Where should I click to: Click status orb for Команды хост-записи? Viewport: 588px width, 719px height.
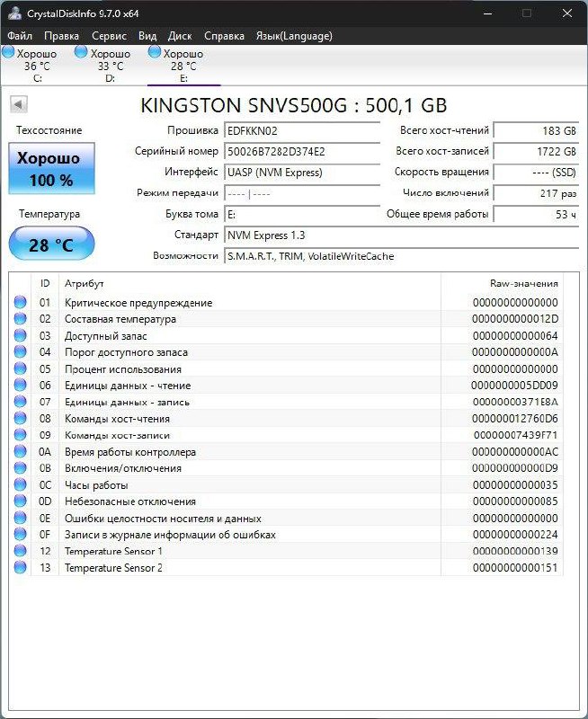point(20,434)
